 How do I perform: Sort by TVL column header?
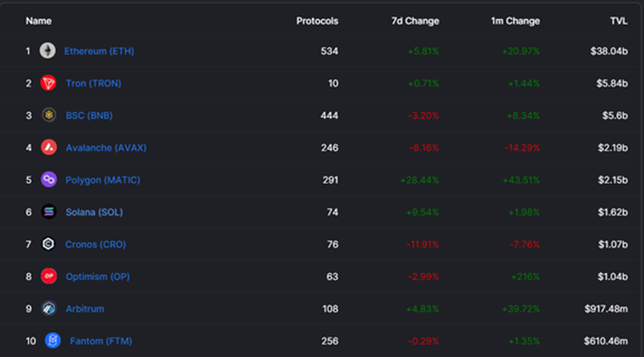coord(619,21)
